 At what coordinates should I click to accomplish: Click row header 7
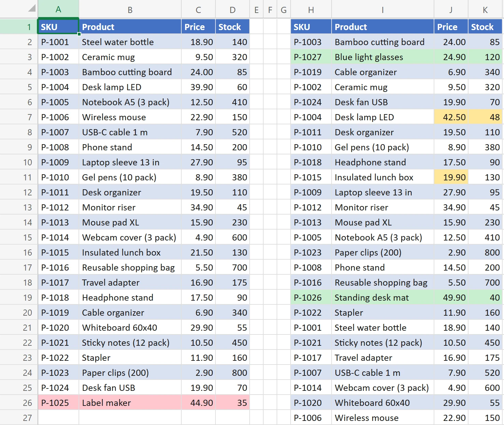click(x=19, y=117)
